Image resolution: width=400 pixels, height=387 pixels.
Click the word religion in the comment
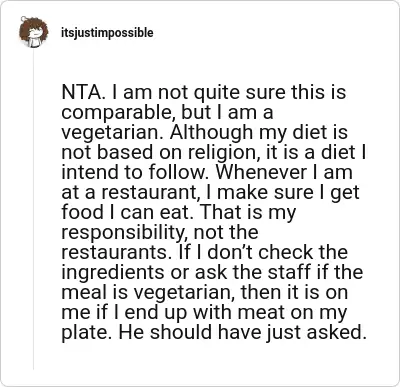225,154
